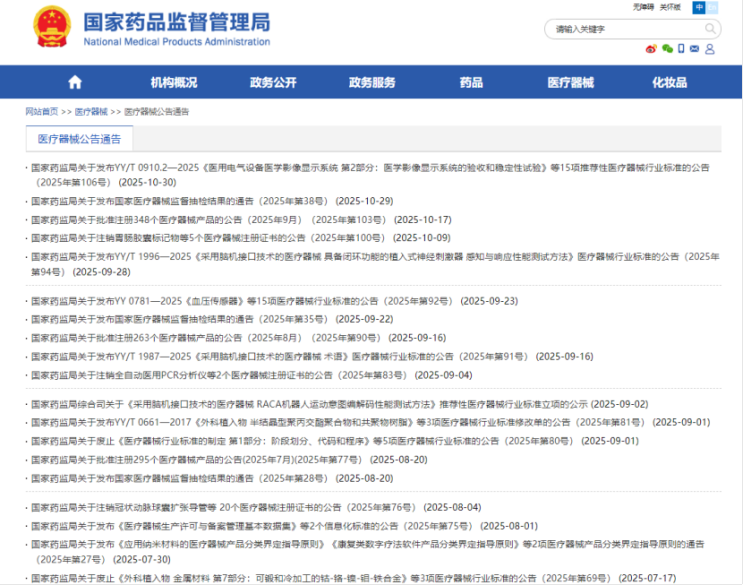
Task: Click the mobile phone icon
Action: (681, 49)
